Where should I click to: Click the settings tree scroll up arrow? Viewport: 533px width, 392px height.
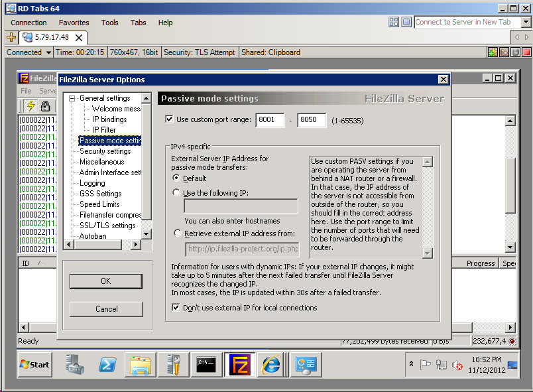coord(146,98)
